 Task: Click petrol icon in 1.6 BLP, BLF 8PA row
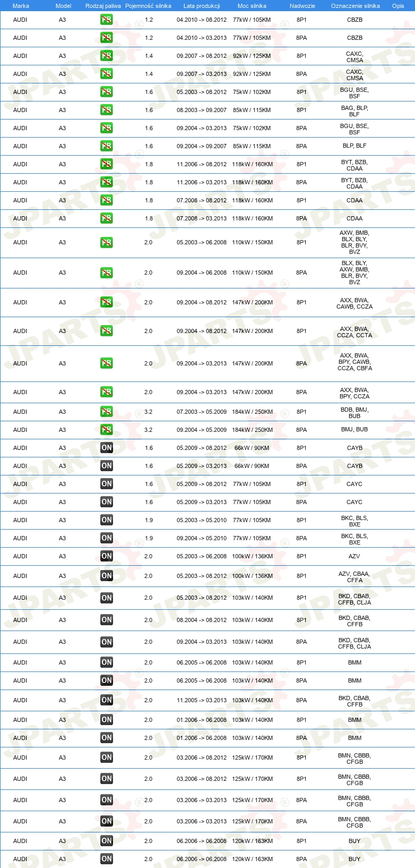pos(106,146)
